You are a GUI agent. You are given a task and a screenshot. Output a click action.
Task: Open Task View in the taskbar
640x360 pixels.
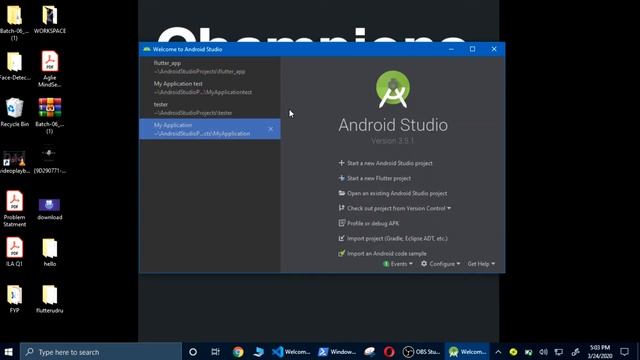(x=216, y=351)
